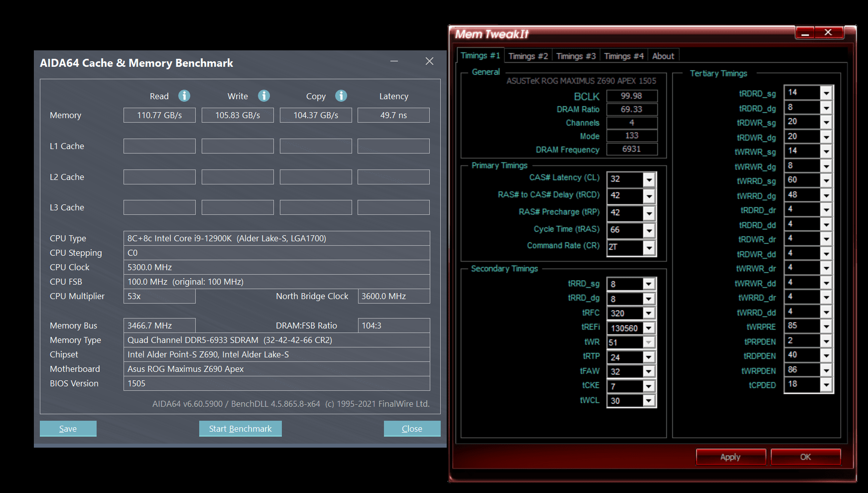
Task: Open the tRDRD_sg dropdown
Action: tap(826, 93)
